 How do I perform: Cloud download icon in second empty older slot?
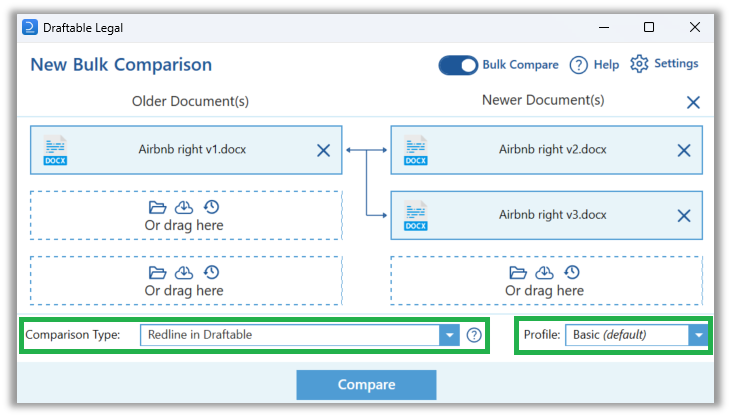[x=184, y=272]
